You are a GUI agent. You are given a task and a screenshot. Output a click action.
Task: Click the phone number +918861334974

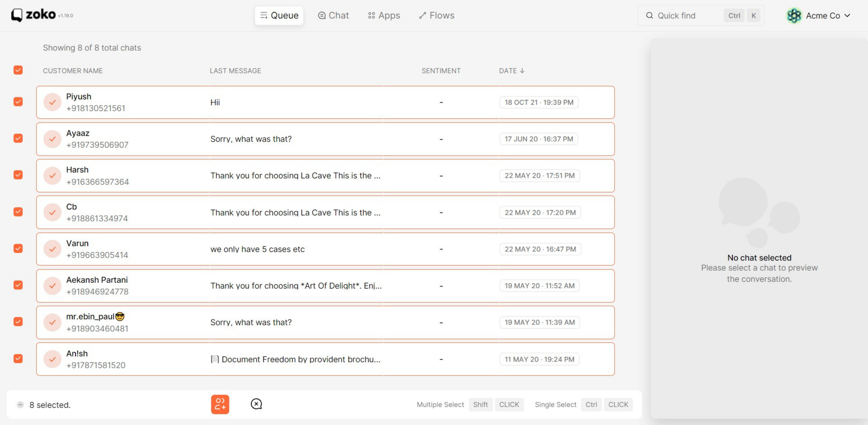[97, 218]
